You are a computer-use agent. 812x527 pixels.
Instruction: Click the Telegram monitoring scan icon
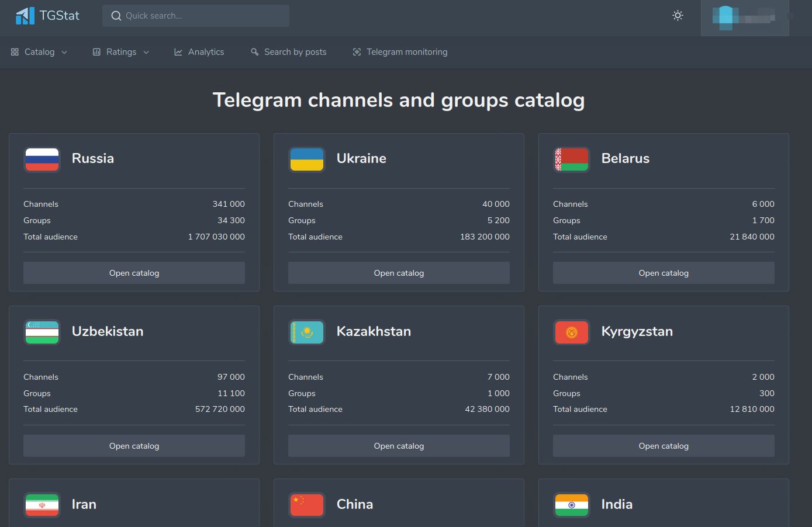[x=357, y=52]
